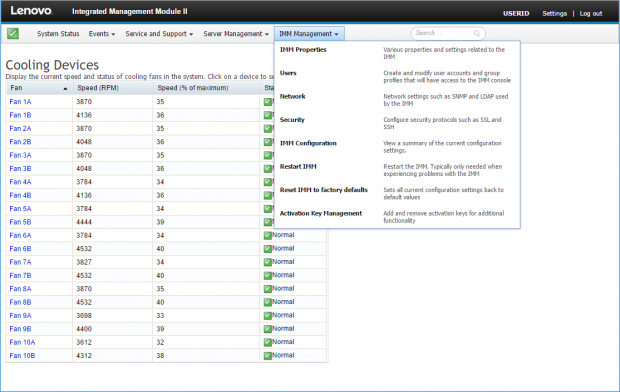Screen dimensions: 620x392
Task: Click the Normal status icon for Fan 7B
Action: coord(268,275)
